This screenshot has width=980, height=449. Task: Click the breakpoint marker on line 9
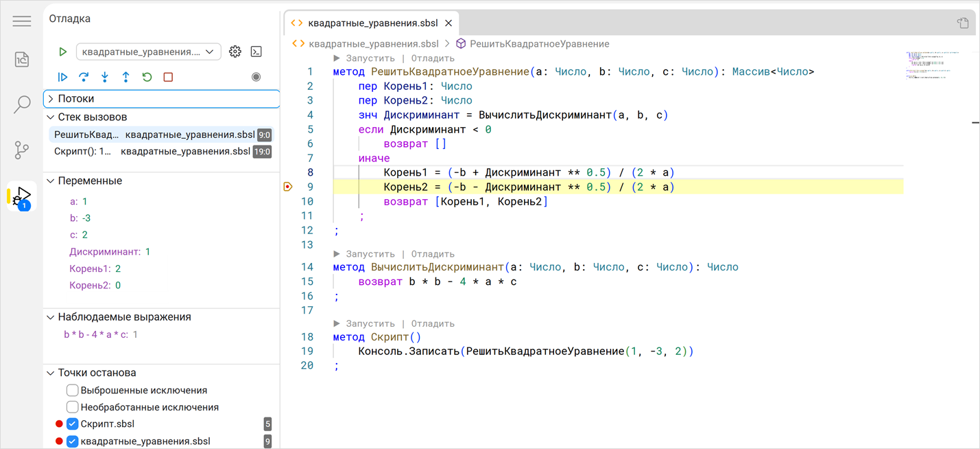pos(288,187)
